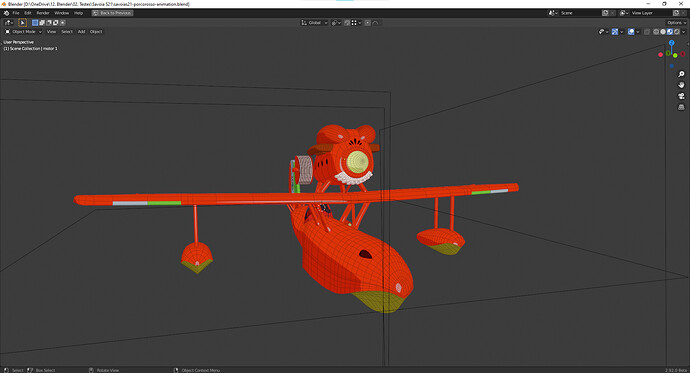Click the Scene Collection motor 1 text
The image size is (690, 373).
[x=30, y=48]
